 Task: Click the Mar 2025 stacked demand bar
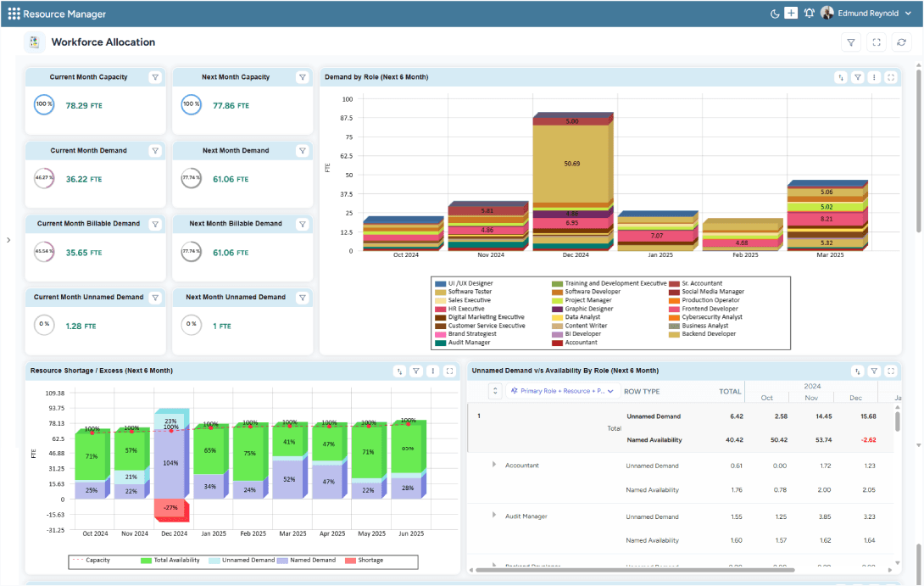(827, 215)
